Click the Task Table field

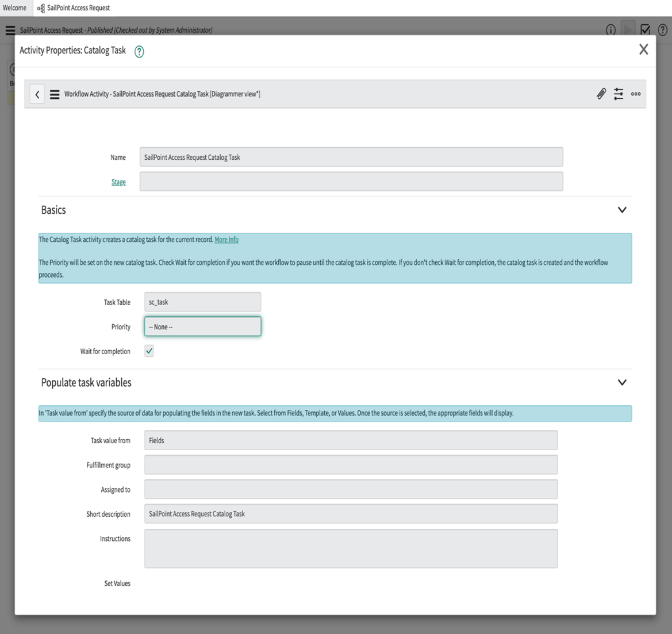click(203, 302)
